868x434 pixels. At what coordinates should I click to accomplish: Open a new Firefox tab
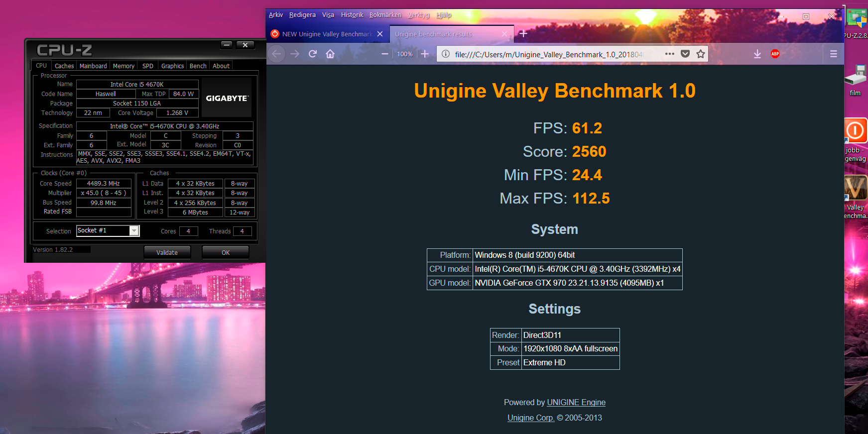(x=523, y=34)
